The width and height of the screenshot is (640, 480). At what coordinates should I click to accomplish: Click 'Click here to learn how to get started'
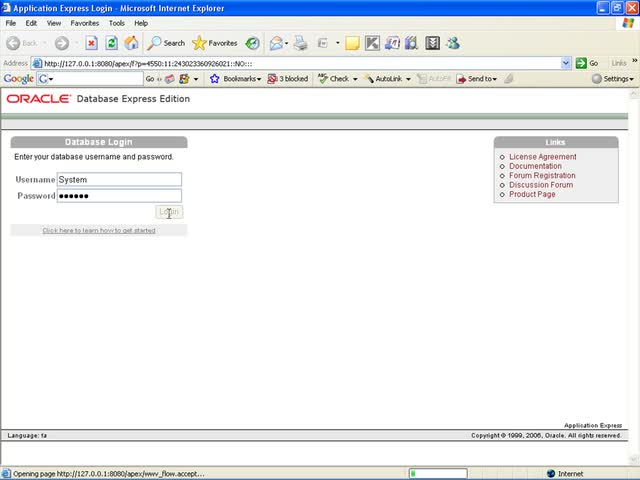tap(99, 231)
